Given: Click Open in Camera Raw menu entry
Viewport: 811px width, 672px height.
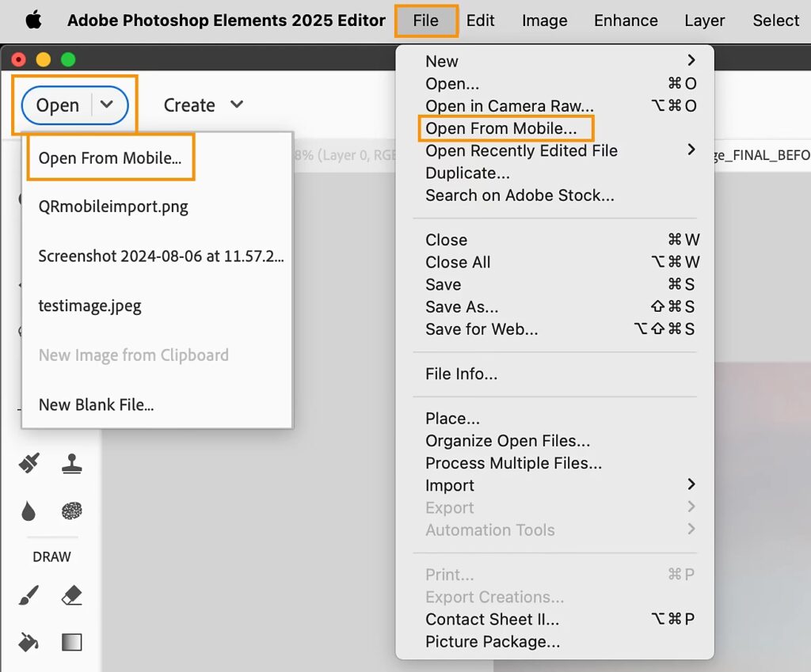Looking at the screenshot, I should point(509,106).
